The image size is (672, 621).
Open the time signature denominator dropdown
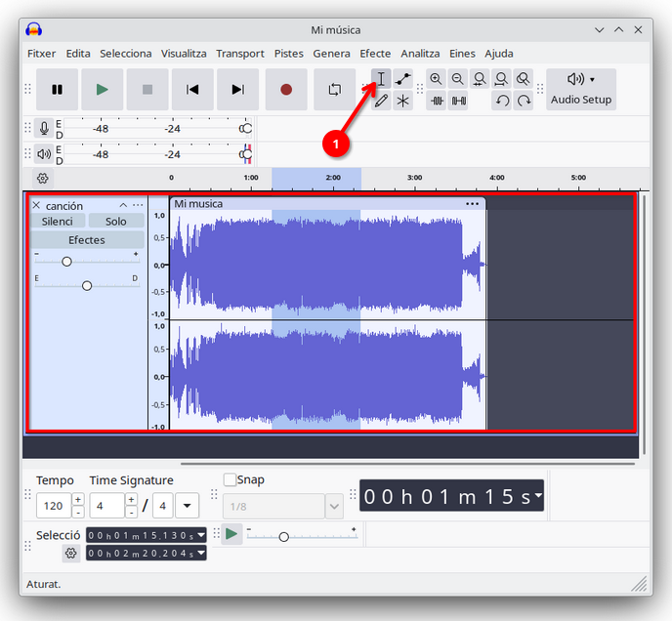tap(187, 506)
